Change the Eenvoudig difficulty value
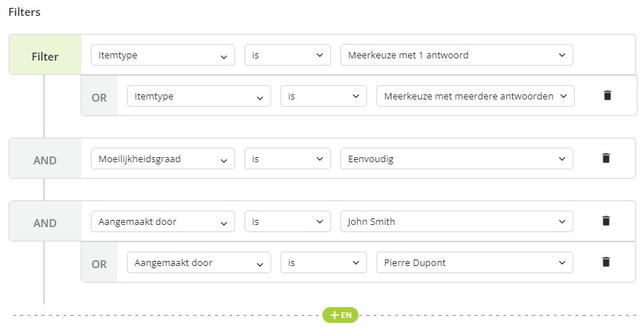 456,159
